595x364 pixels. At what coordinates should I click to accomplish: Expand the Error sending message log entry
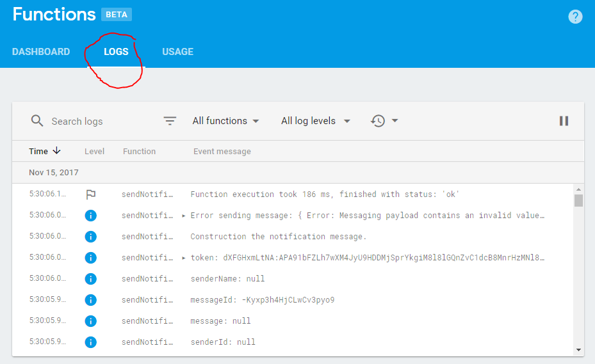184,216
